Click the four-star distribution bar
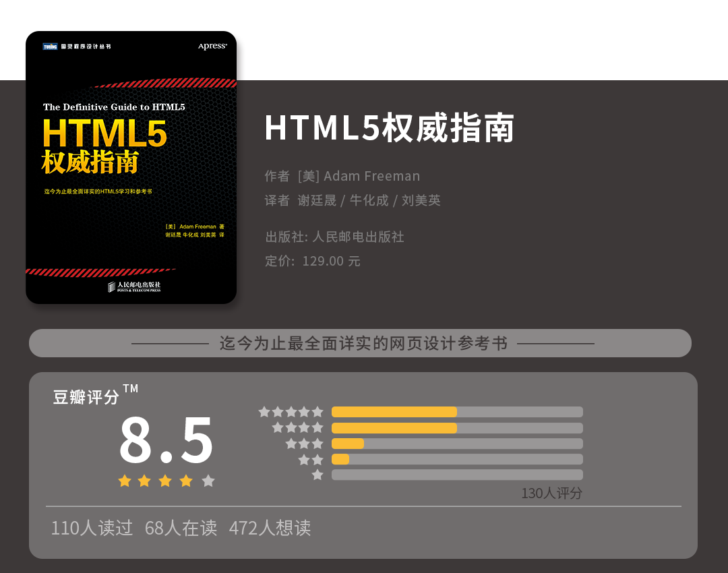 tap(457, 427)
